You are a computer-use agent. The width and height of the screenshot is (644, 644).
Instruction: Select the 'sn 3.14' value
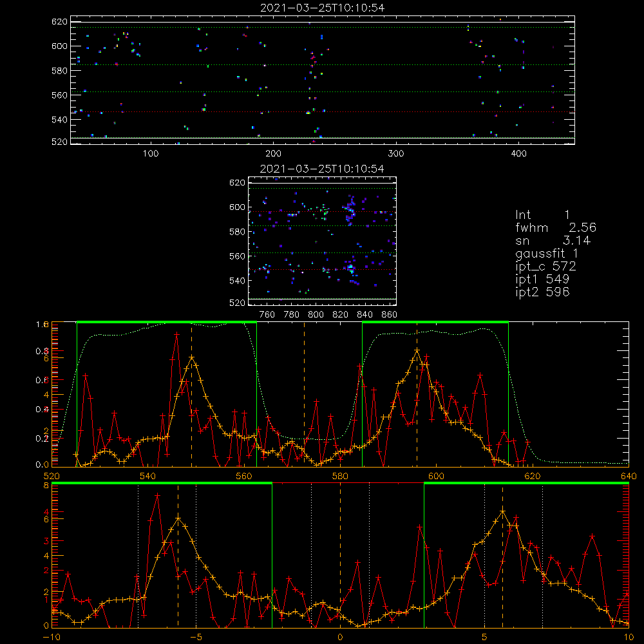pos(553,240)
